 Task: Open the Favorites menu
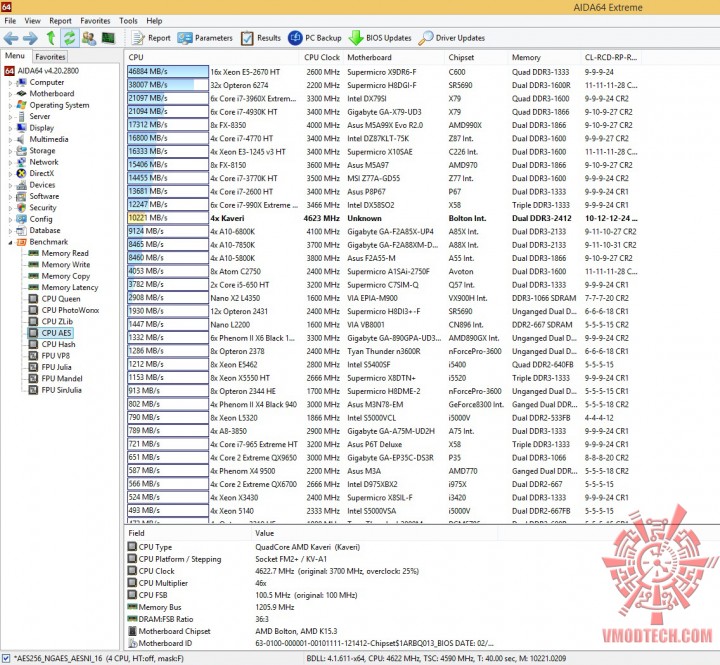click(95, 21)
